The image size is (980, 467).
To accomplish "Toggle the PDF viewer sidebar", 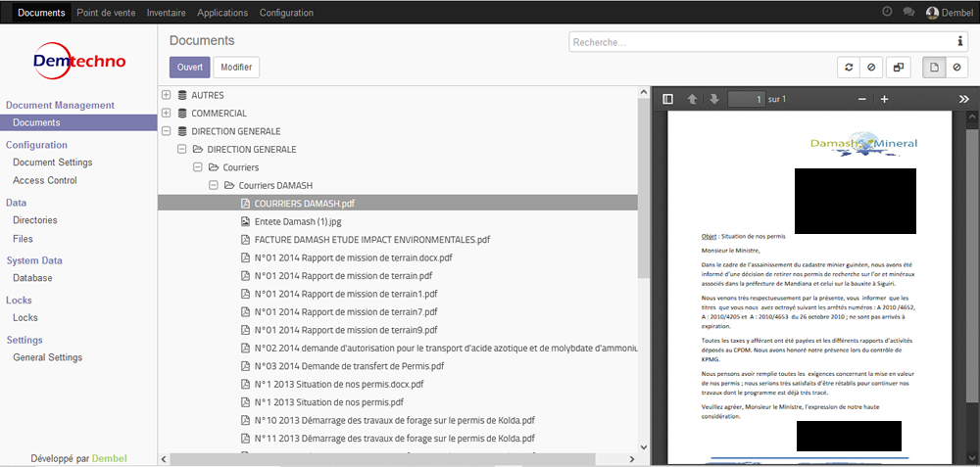I will pos(668,99).
